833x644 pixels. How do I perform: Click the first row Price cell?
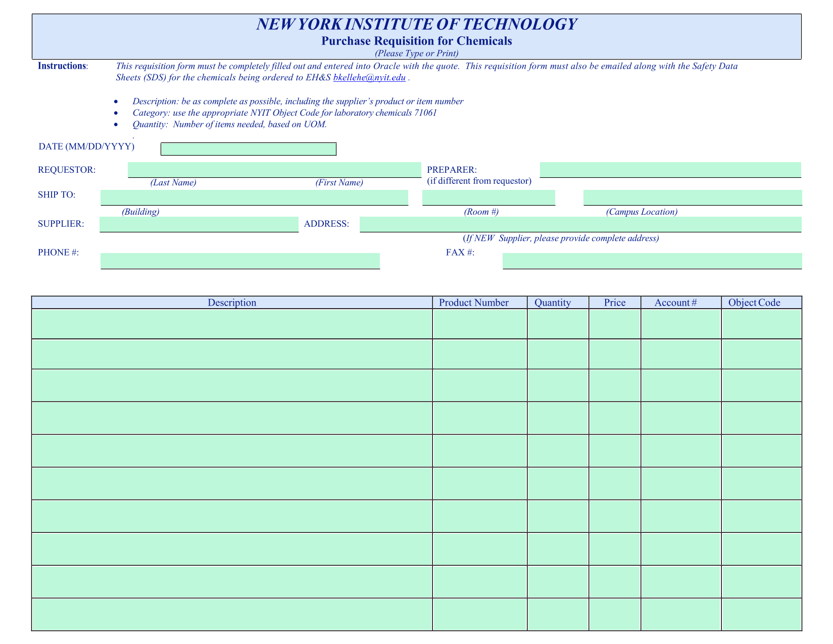coord(615,324)
